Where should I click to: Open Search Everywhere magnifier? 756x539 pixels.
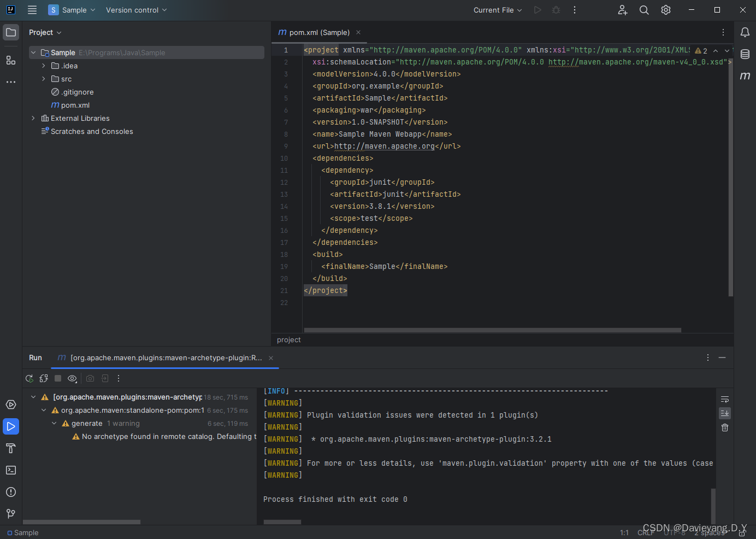[x=644, y=10]
